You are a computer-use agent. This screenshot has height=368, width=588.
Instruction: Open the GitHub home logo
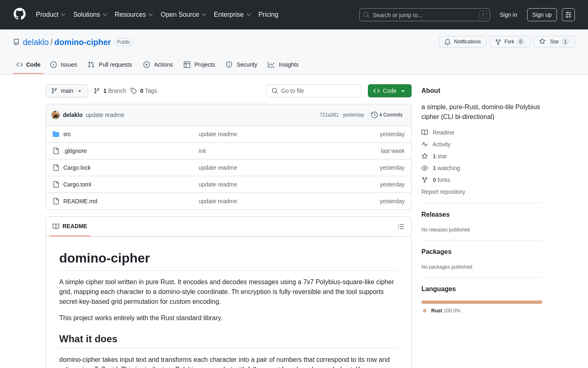tap(20, 14)
